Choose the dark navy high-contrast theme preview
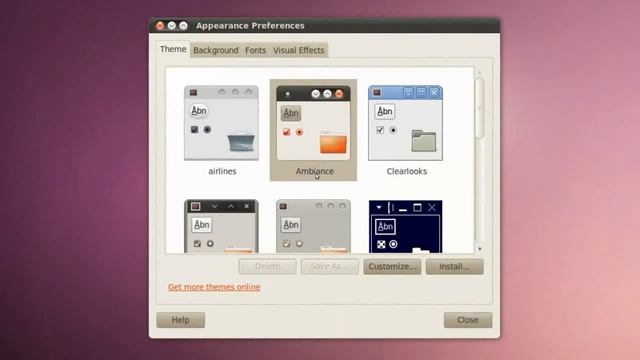 coord(405,227)
